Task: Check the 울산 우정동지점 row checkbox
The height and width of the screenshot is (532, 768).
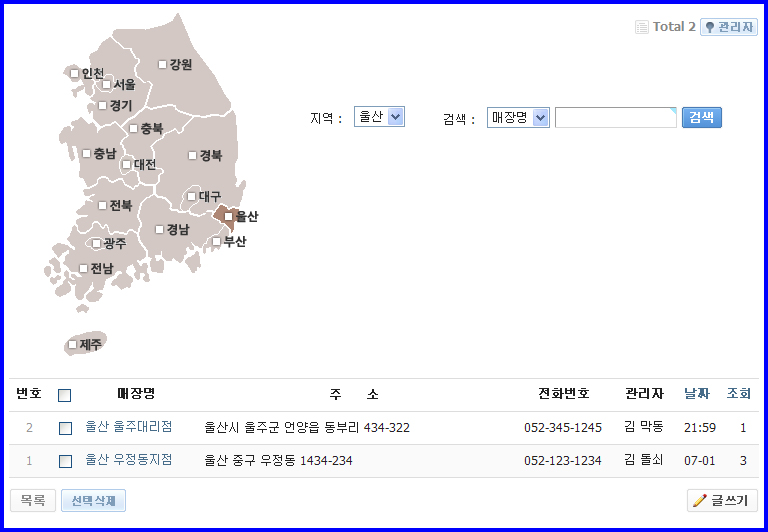Action: [65, 461]
